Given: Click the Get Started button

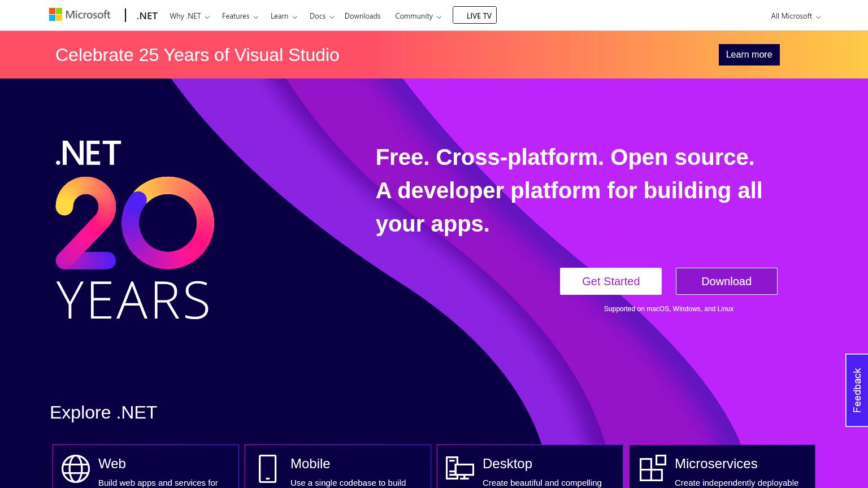Looking at the screenshot, I should point(611,281).
